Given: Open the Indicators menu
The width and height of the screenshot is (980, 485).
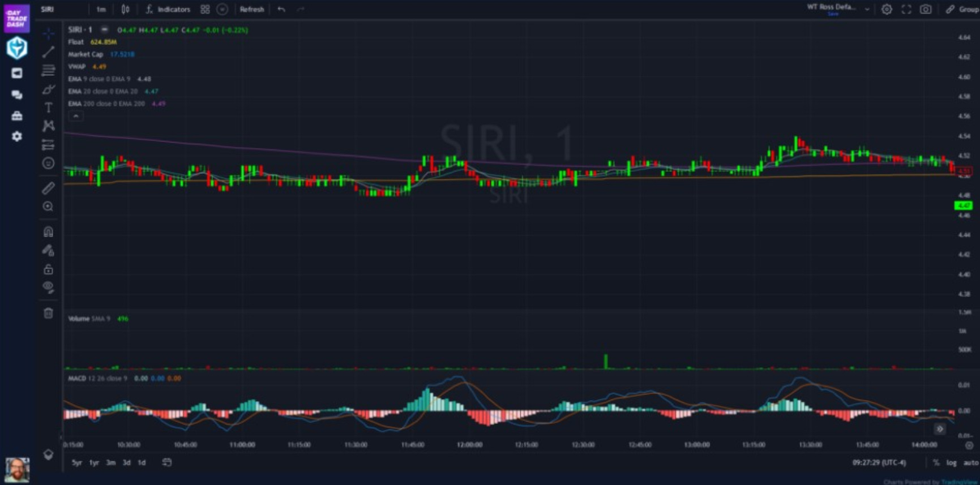Looking at the screenshot, I should click(168, 9).
